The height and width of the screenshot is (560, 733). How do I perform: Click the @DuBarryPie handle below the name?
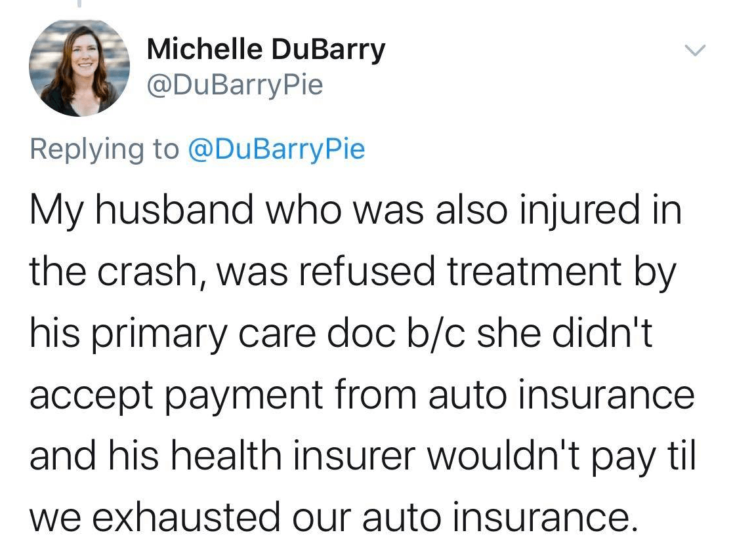tap(234, 85)
